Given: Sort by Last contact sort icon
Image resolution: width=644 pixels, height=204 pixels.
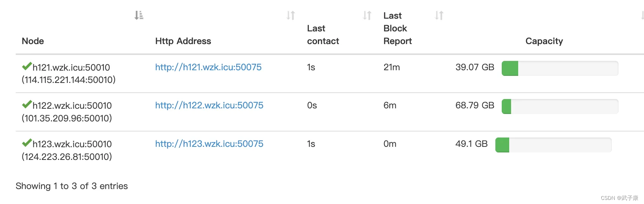Looking at the screenshot, I should [x=367, y=15].
